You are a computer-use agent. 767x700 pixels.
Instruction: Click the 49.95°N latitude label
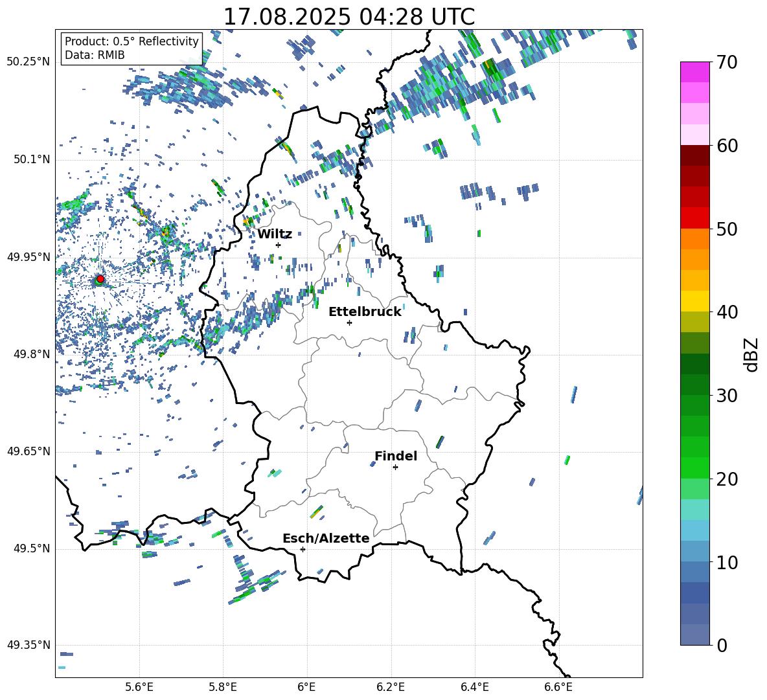[x=29, y=257]
